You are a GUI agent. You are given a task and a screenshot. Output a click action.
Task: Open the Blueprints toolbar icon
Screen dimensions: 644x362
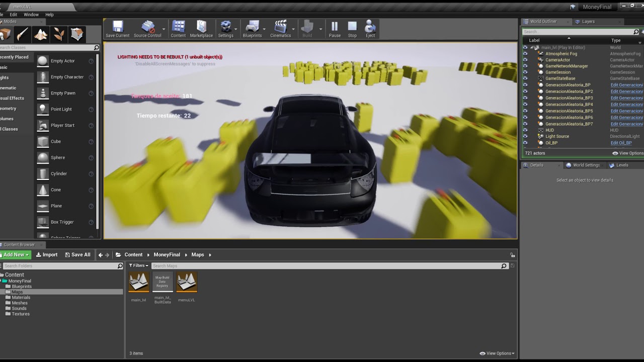click(252, 29)
